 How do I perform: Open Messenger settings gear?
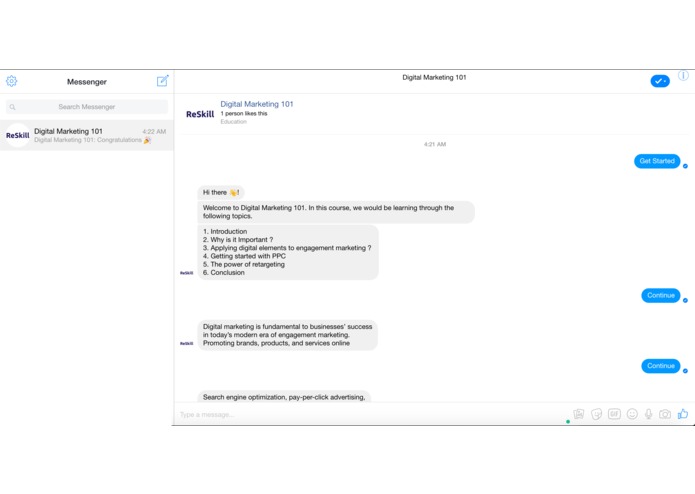point(12,81)
